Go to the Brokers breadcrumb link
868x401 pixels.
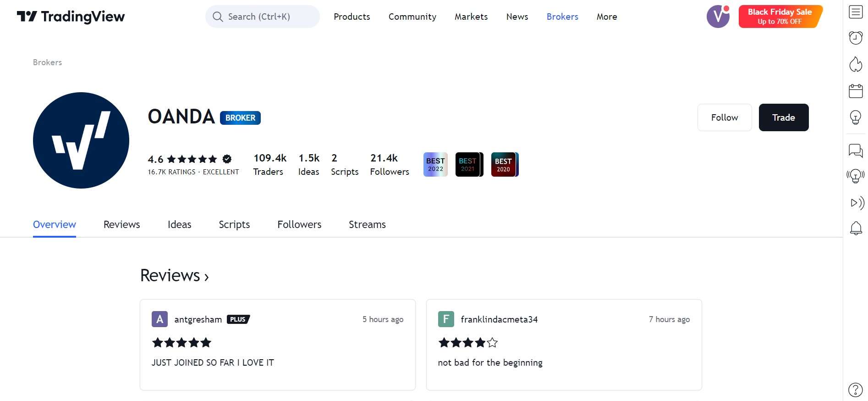tap(47, 62)
